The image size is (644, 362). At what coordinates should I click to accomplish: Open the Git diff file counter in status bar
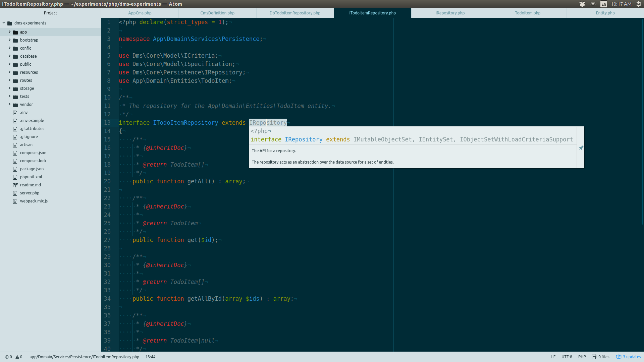tap(601, 357)
